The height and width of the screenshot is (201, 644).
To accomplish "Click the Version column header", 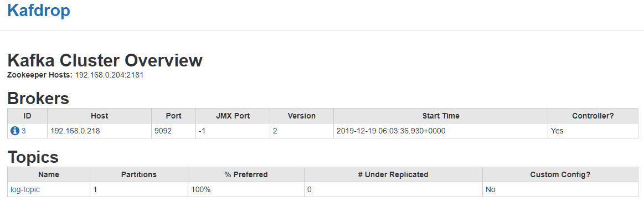I will click(x=301, y=116).
